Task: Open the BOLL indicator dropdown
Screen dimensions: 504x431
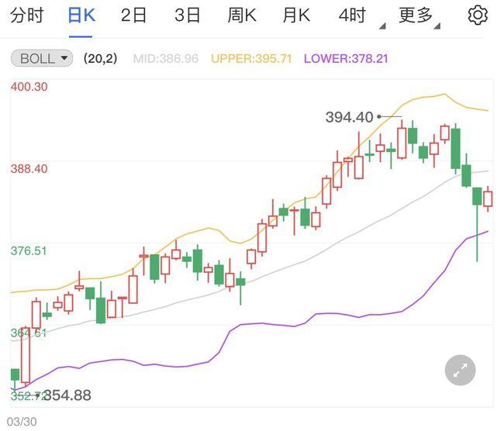Action: (41, 58)
